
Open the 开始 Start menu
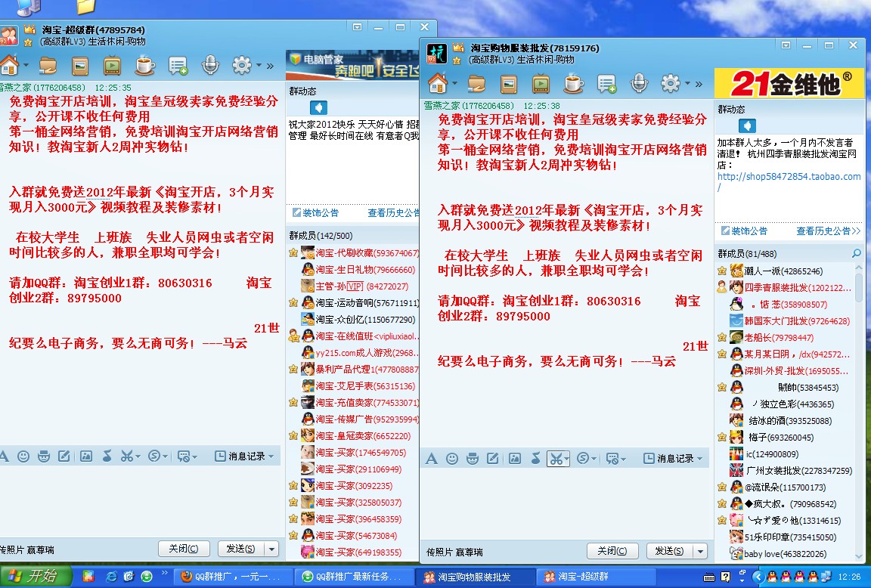tap(35, 577)
